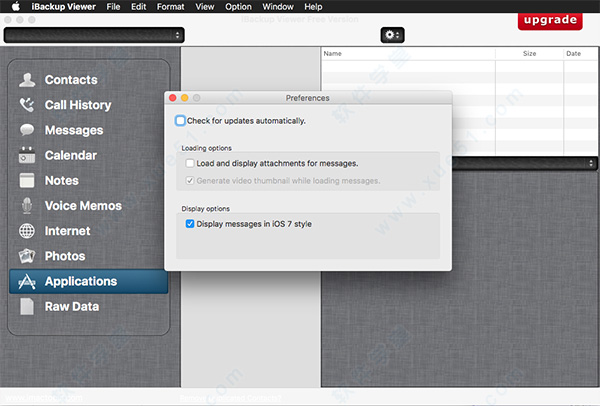Viewport: 600px width, 406px height.
Task: Open the Format menu
Action: (171, 7)
